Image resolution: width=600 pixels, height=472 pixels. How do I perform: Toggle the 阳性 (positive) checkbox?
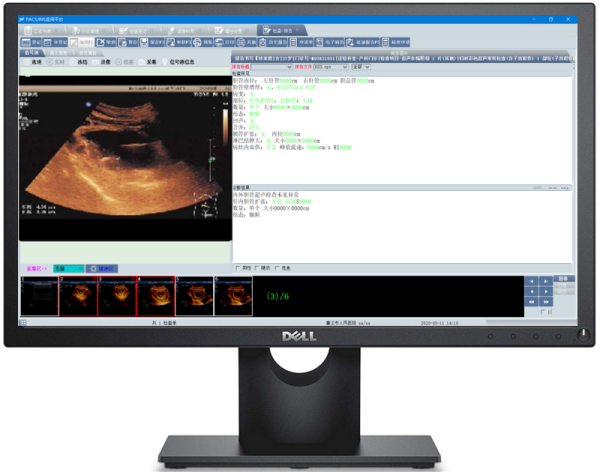tap(236, 268)
